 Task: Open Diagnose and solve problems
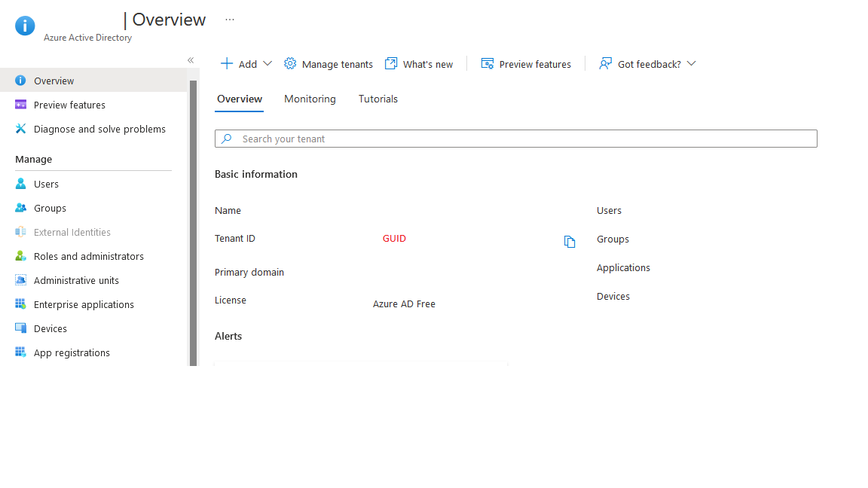[x=93, y=129]
